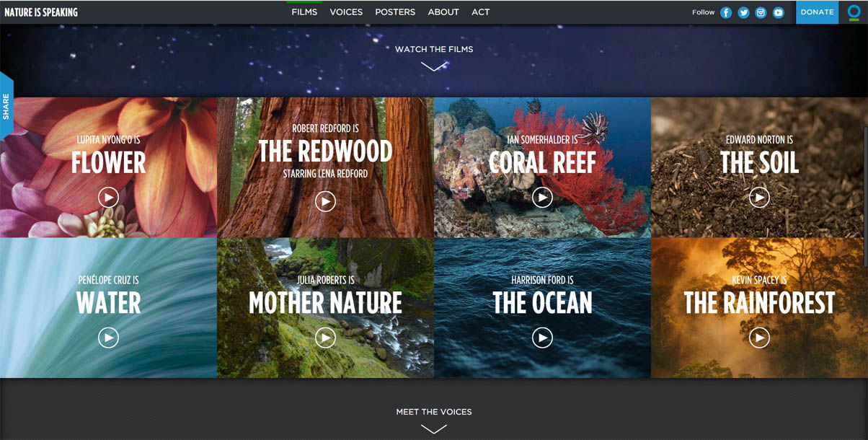Viewport: 868px width, 440px height.
Task: Open the Films menu item
Action: point(304,12)
